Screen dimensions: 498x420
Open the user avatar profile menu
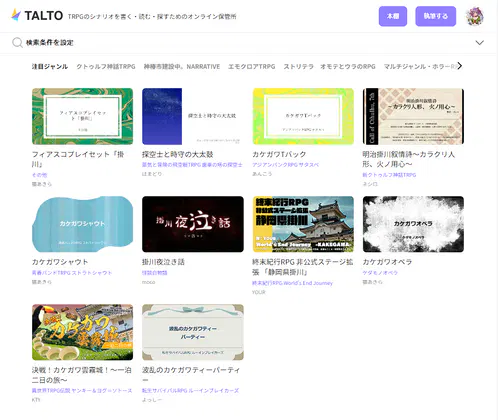pos(475,16)
